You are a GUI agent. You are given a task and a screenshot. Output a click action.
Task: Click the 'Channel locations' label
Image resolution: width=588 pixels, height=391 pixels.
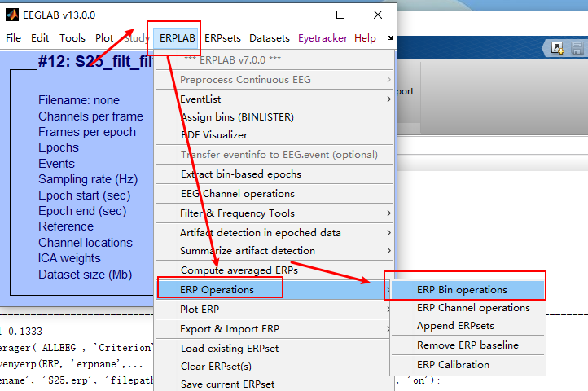click(86, 243)
